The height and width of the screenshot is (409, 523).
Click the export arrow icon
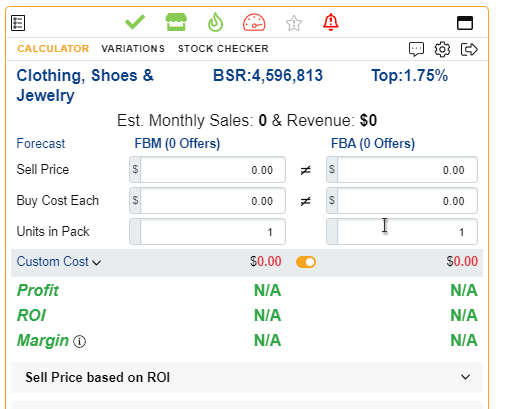click(469, 49)
